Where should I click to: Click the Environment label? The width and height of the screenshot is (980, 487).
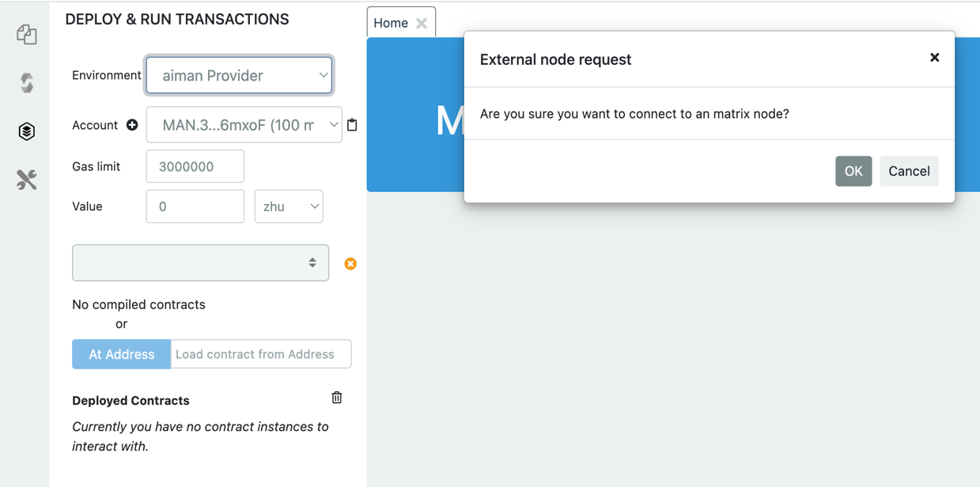pyautogui.click(x=106, y=75)
